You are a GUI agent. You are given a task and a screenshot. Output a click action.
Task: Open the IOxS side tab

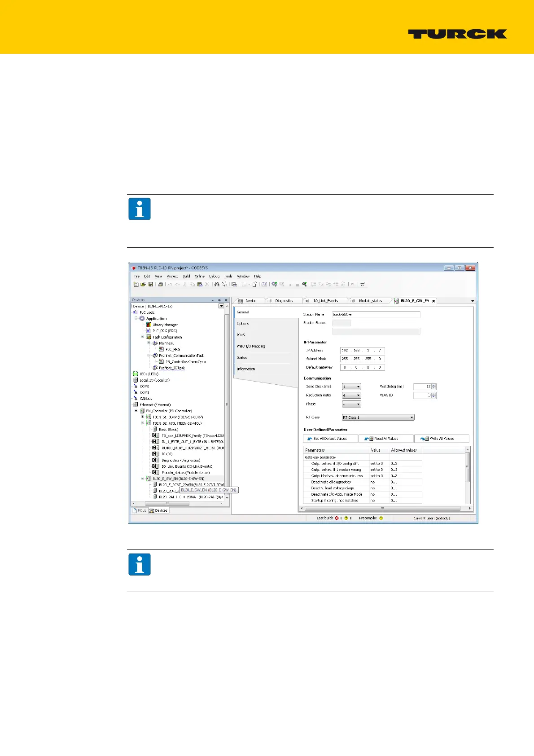tap(241, 335)
